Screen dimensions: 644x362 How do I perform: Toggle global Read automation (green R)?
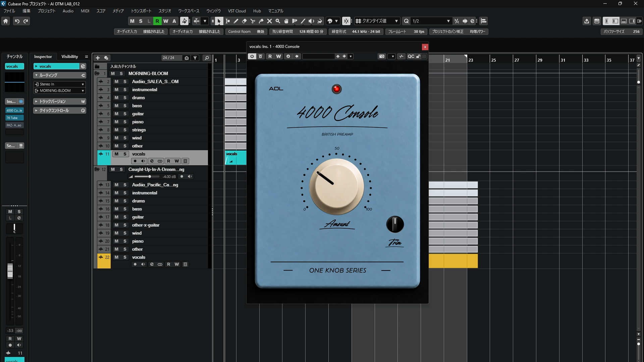pos(157,21)
